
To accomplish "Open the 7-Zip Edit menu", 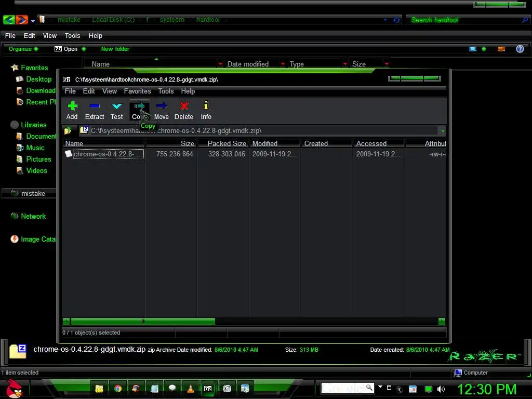I will pos(89,91).
